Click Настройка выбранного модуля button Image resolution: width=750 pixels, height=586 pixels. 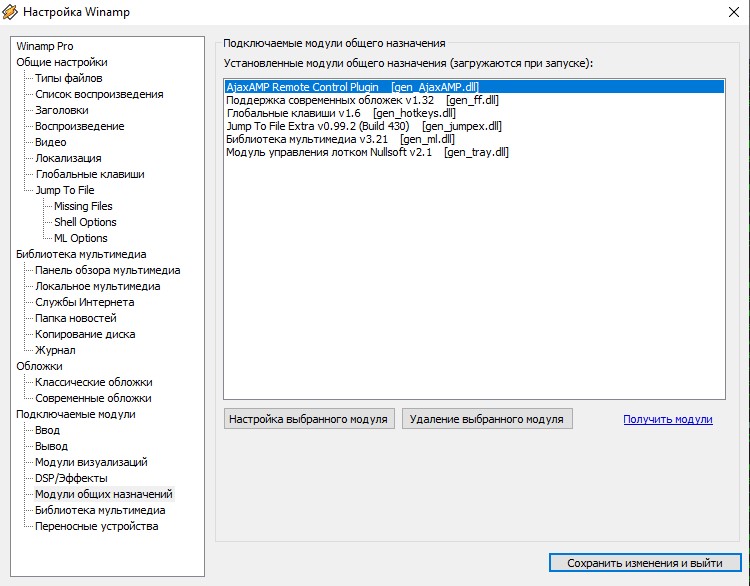click(309, 419)
